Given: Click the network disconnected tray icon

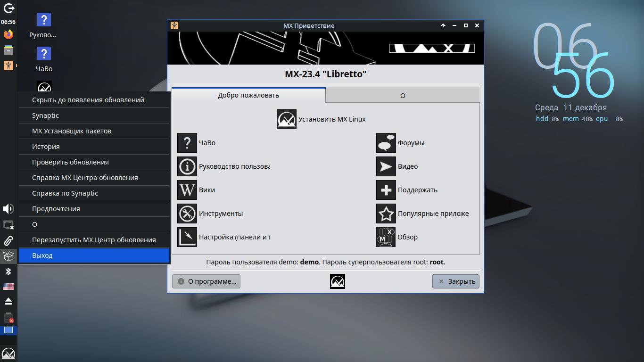Looking at the screenshot, I should (x=8, y=225).
